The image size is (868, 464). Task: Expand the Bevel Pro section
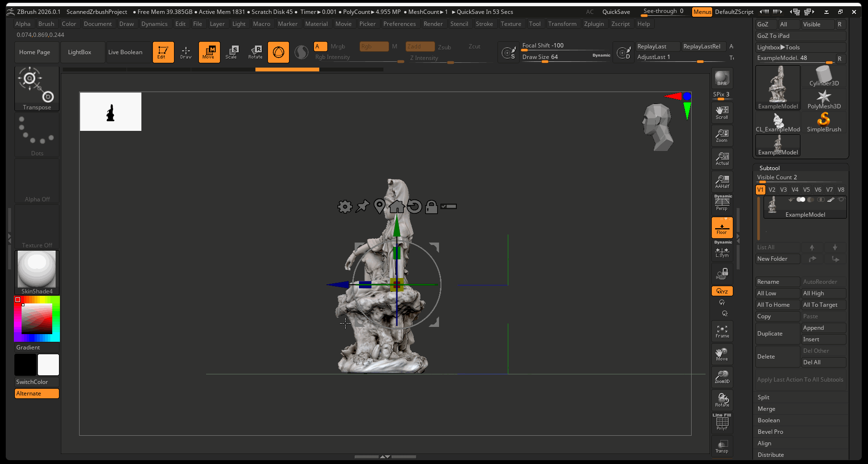click(770, 432)
